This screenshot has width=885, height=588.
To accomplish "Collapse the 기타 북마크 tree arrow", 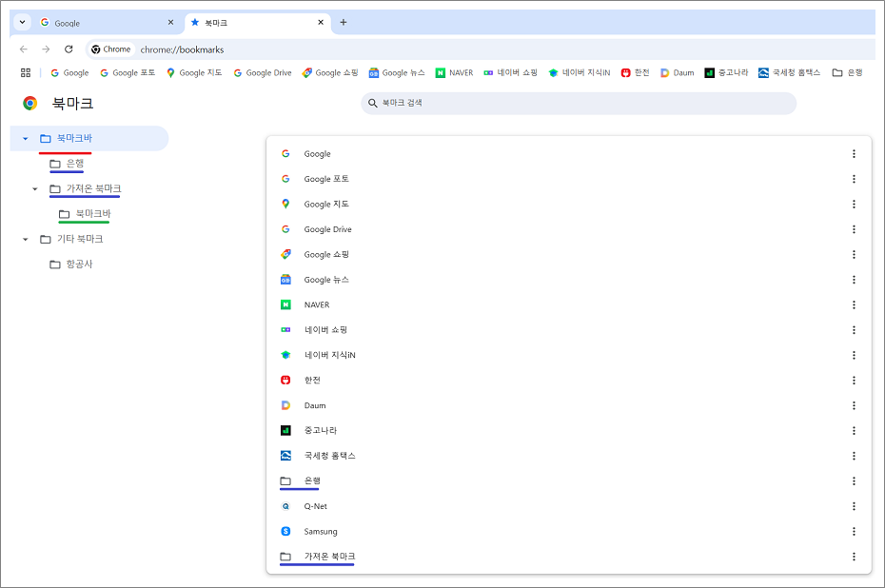I will 26,239.
